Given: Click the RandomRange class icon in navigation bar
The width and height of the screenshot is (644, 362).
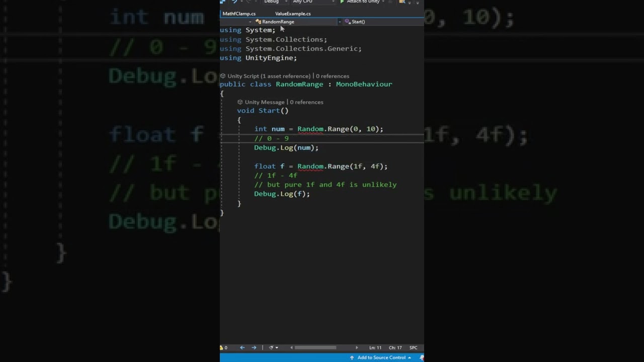Looking at the screenshot, I should click(258, 22).
